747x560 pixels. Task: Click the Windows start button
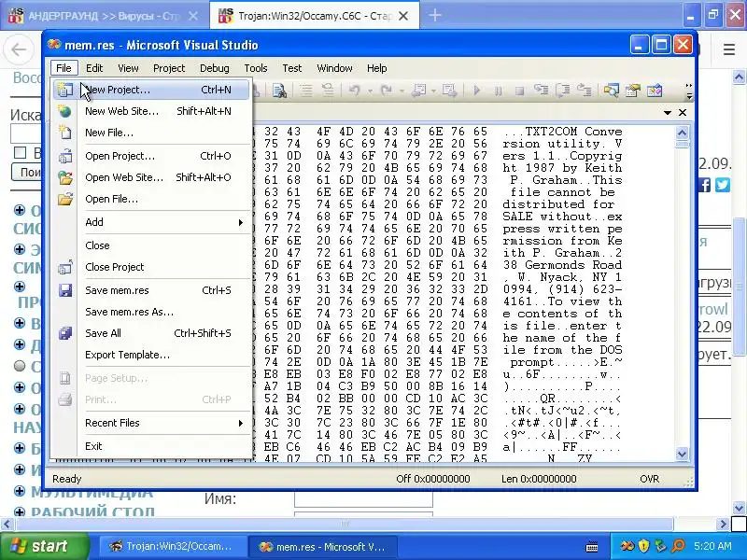pyautogui.click(x=45, y=546)
